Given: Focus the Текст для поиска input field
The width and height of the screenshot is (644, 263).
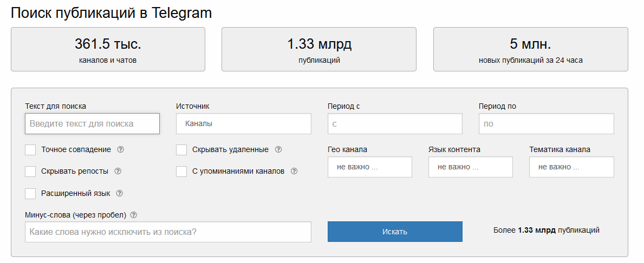Looking at the screenshot, I should point(93,123).
